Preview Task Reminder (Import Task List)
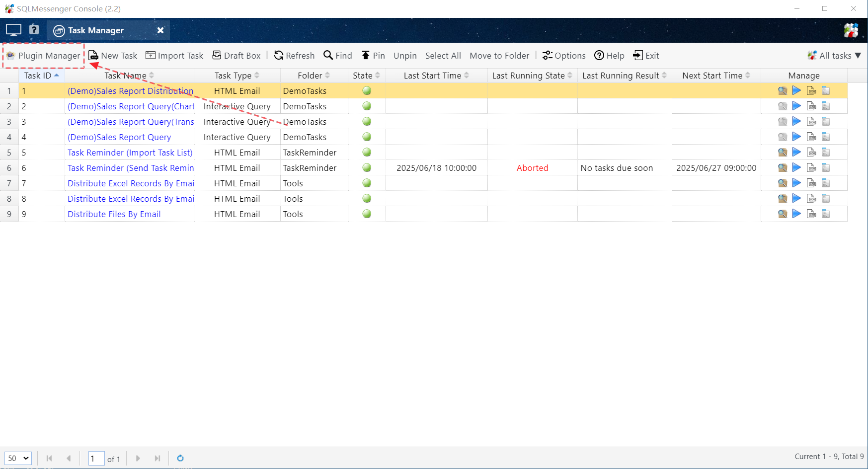 pyautogui.click(x=783, y=152)
